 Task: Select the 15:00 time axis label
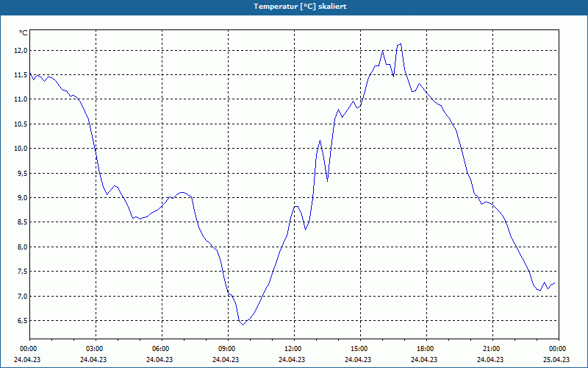(x=360, y=349)
